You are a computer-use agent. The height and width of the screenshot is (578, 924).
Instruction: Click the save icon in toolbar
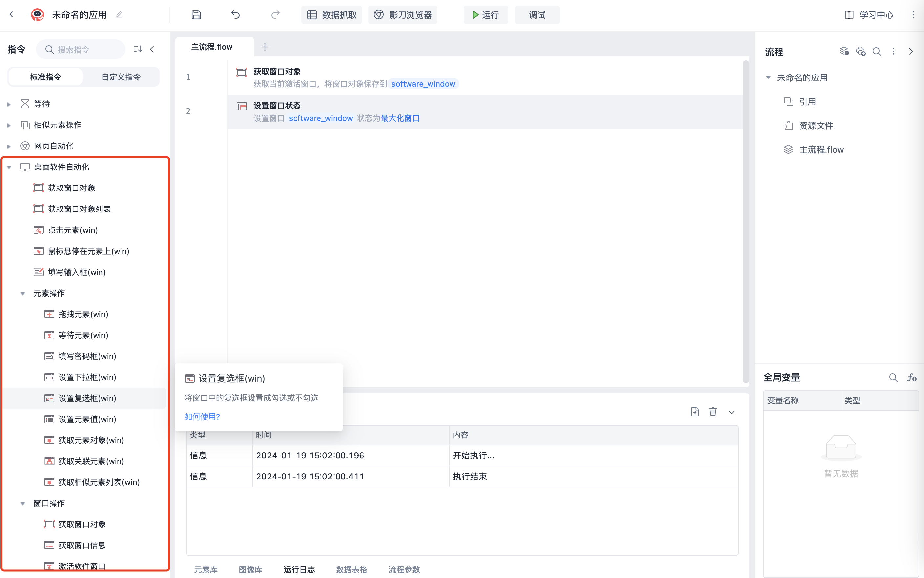click(196, 15)
